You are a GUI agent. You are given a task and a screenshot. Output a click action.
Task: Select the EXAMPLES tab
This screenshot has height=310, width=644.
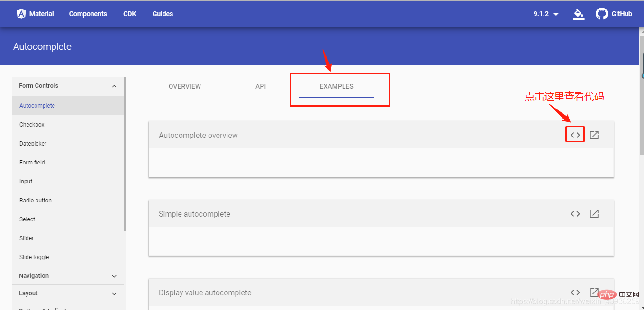(336, 86)
